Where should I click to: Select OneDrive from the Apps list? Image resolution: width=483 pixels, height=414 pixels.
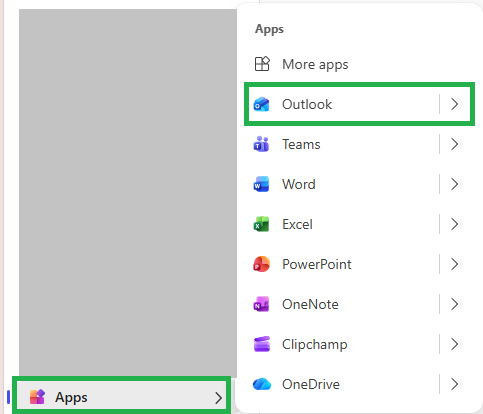pyautogui.click(x=311, y=384)
